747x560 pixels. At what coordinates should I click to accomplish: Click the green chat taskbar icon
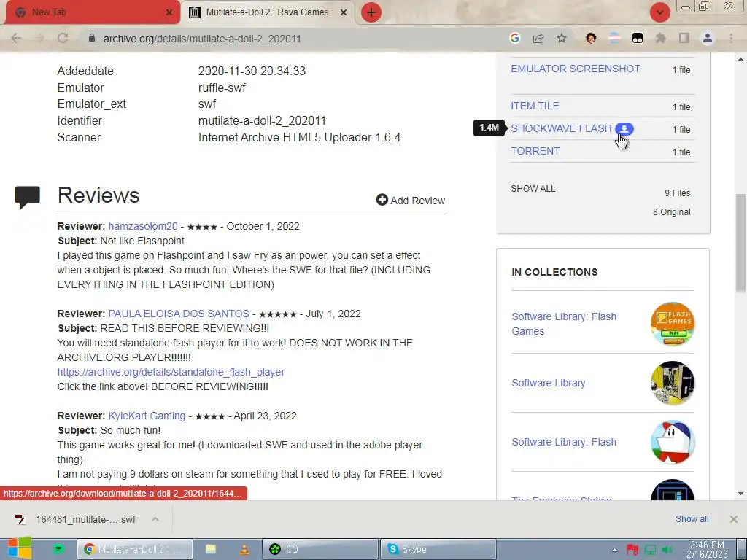(x=58, y=549)
